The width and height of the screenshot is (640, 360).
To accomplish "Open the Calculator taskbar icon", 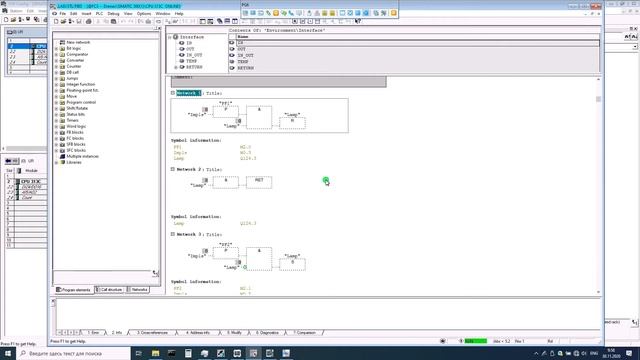I will pos(188,353).
